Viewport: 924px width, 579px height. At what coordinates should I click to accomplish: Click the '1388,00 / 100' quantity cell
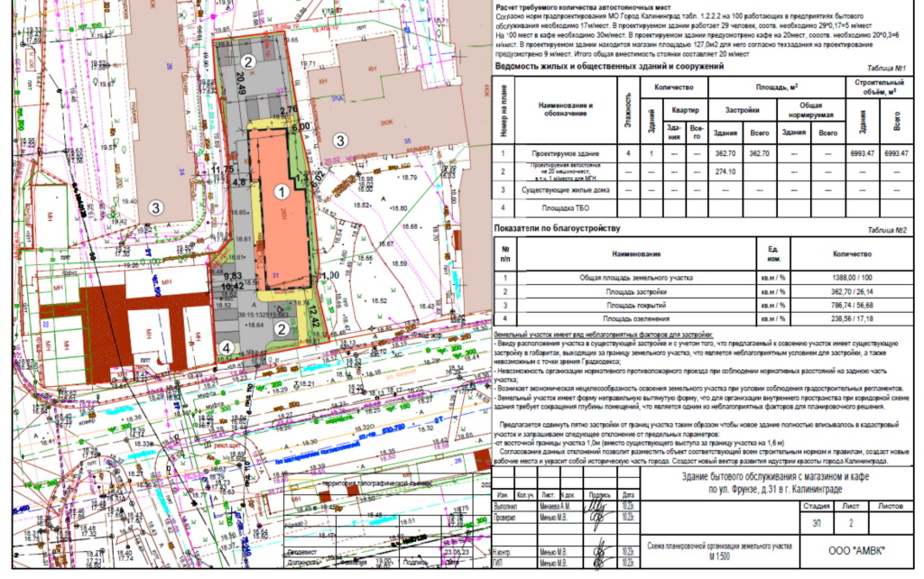pyautogui.click(x=851, y=280)
